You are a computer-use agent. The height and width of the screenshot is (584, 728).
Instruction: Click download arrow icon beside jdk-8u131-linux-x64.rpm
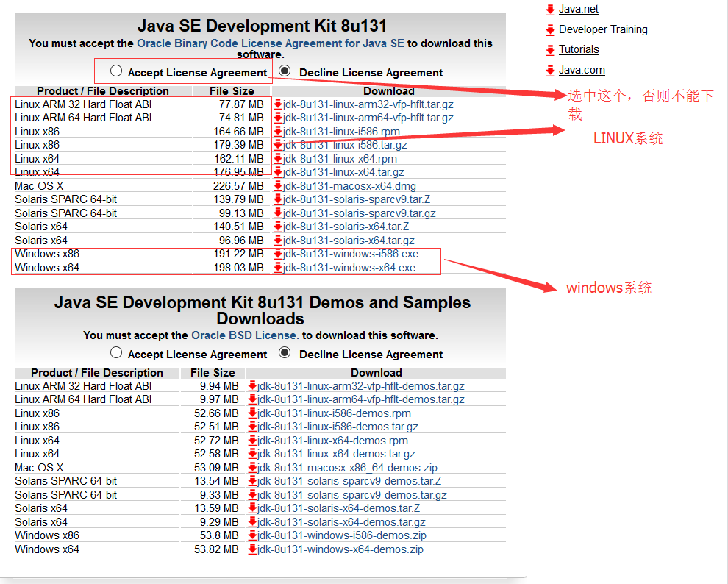278,158
